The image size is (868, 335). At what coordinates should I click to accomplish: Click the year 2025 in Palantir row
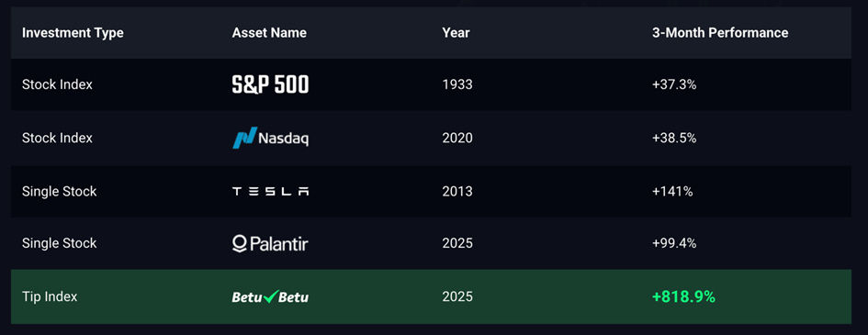457,243
